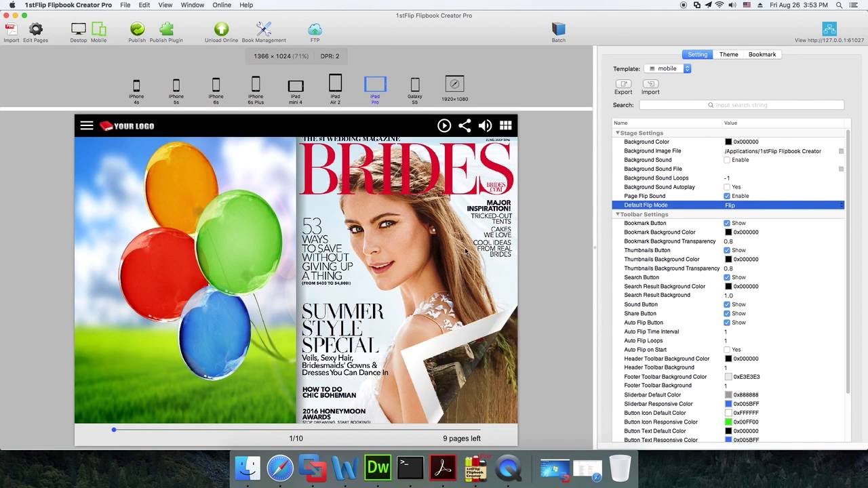Toggle Share Button Show checkbox
This screenshot has height=488, width=868.
point(727,313)
